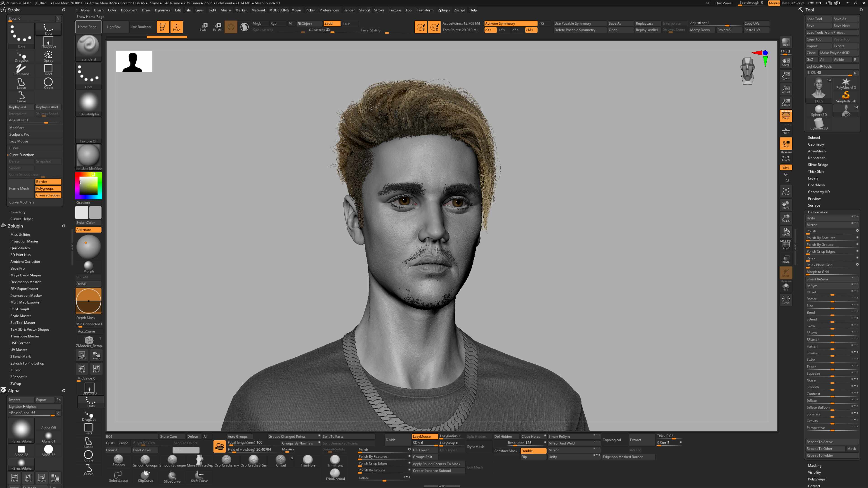Image resolution: width=868 pixels, height=488 pixels.
Task: Select the KnifeCurve brush icon
Action: tap(199, 476)
